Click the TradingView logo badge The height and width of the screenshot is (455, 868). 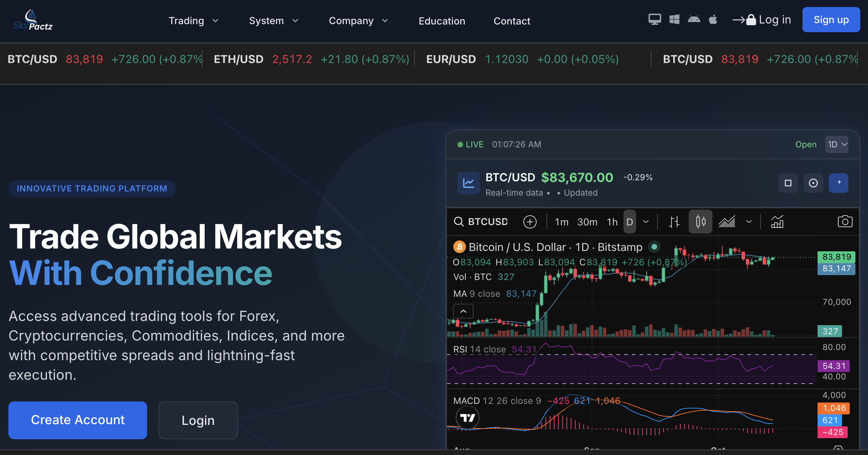[468, 418]
